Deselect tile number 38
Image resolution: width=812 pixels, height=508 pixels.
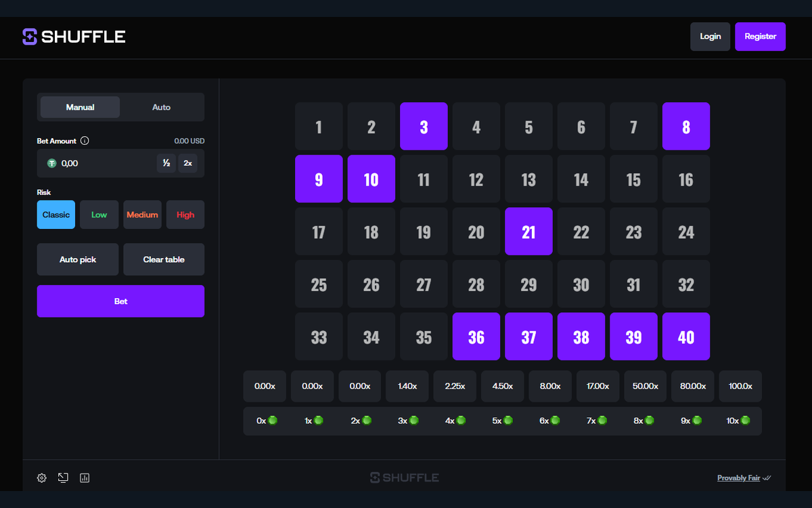point(581,337)
